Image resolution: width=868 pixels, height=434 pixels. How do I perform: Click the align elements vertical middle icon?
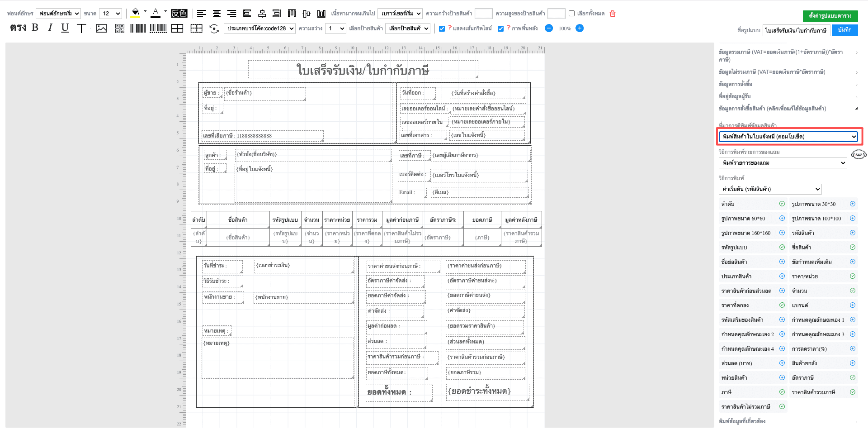307,14
